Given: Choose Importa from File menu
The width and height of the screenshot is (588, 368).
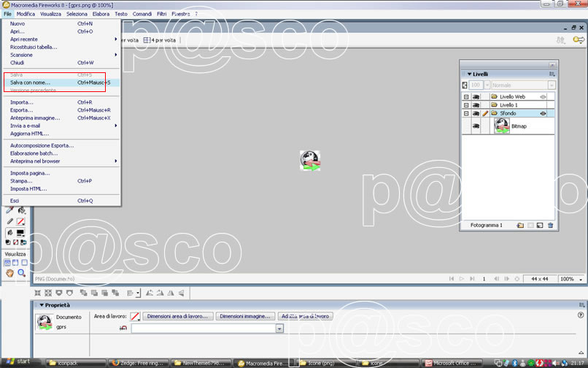Looking at the screenshot, I should 61,102.
